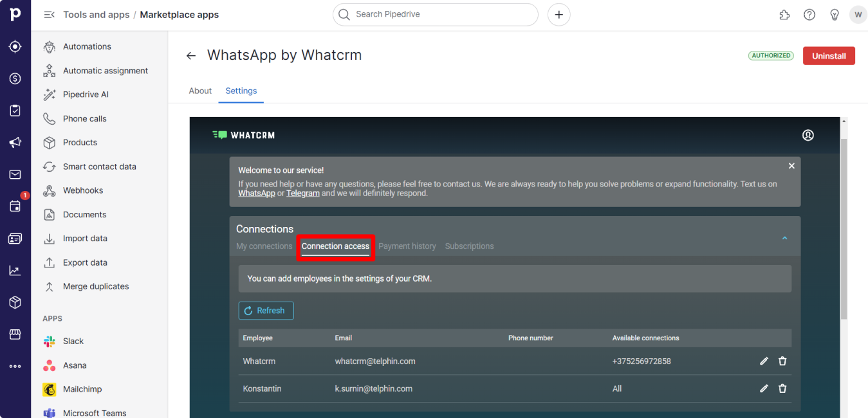Open the more options ellipsis in sidebar

[x=15, y=366]
